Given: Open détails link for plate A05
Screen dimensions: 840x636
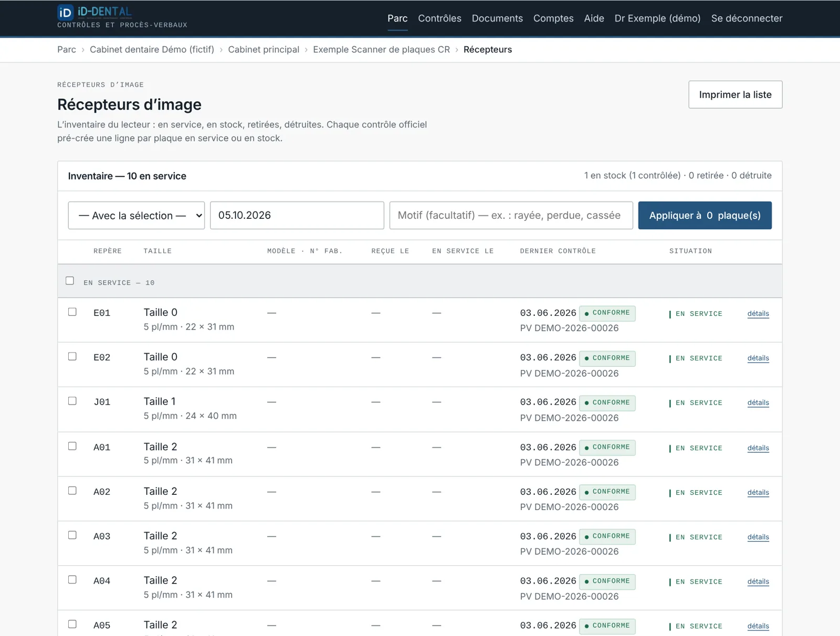Looking at the screenshot, I should [758, 627].
